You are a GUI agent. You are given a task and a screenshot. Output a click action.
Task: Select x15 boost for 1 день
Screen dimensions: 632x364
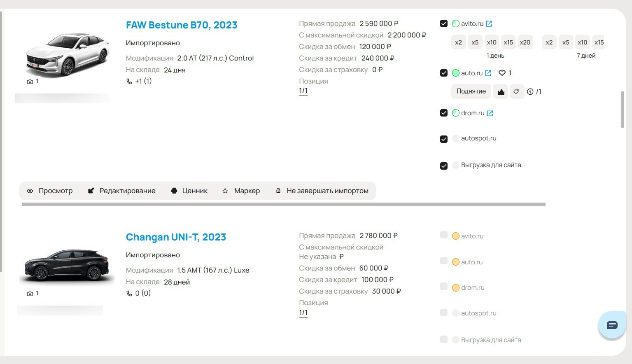(508, 42)
